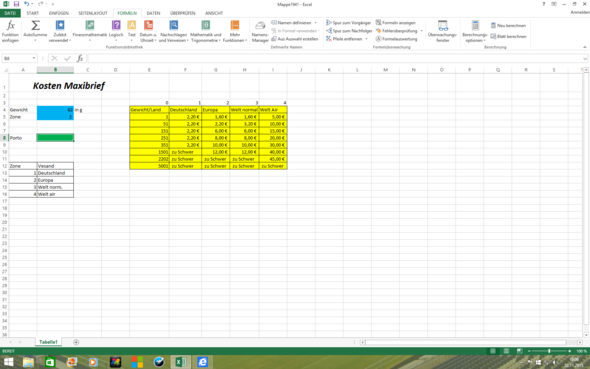Open the Logisch functions library
This screenshot has height=369, width=590.
point(116,31)
